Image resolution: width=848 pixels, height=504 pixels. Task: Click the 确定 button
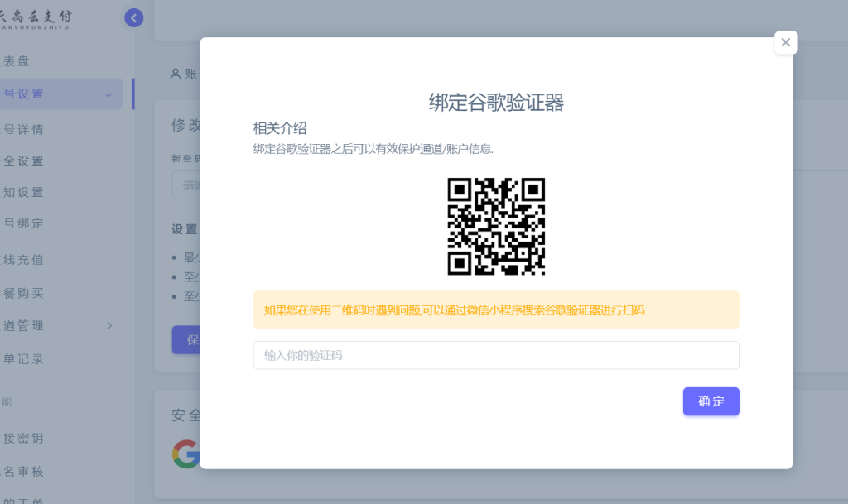[x=711, y=401]
